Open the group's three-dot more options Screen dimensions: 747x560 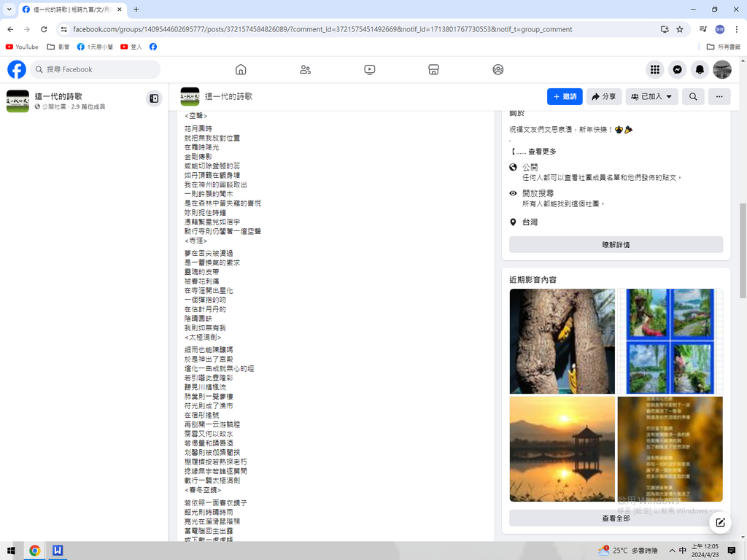tap(719, 96)
